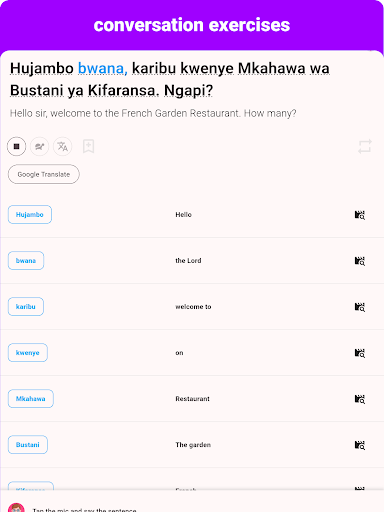Click the highlighted word bwana in sentence

[x=103, y=68]
